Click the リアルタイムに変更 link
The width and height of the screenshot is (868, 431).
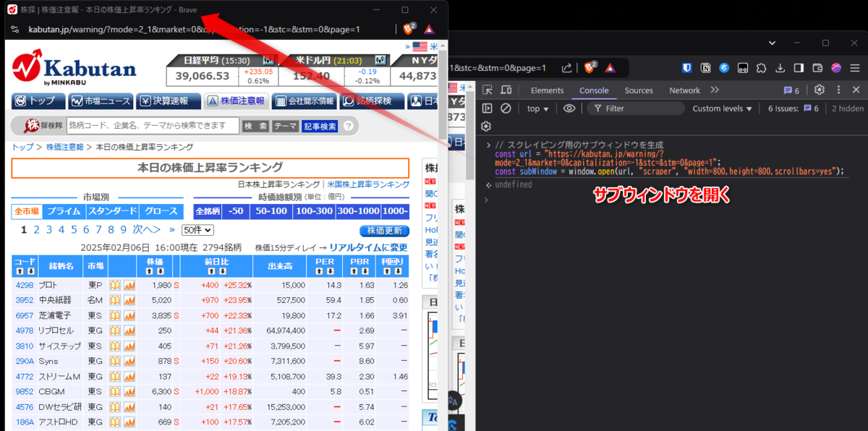(369, 247)
